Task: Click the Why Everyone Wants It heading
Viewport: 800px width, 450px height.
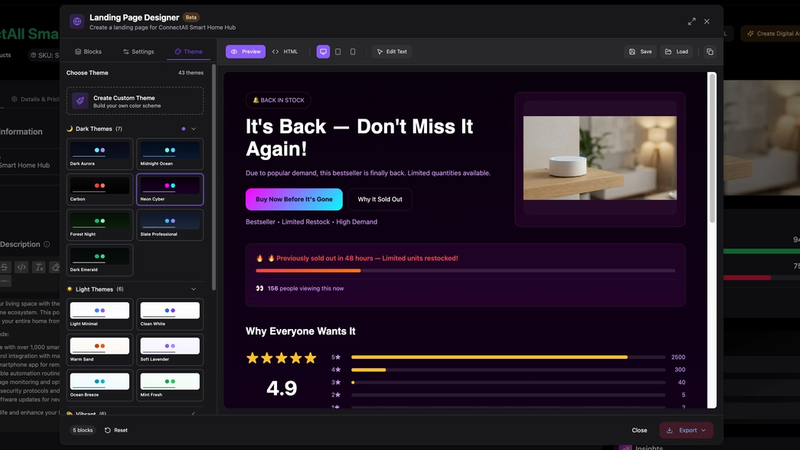Action: [x=301, y=331]
